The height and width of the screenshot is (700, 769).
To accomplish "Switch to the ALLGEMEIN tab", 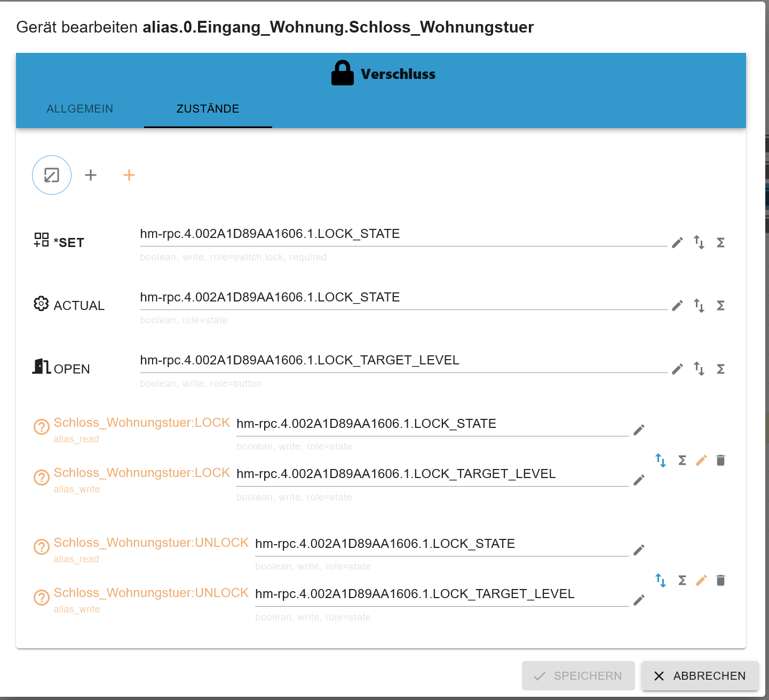I will pos(80,109).
